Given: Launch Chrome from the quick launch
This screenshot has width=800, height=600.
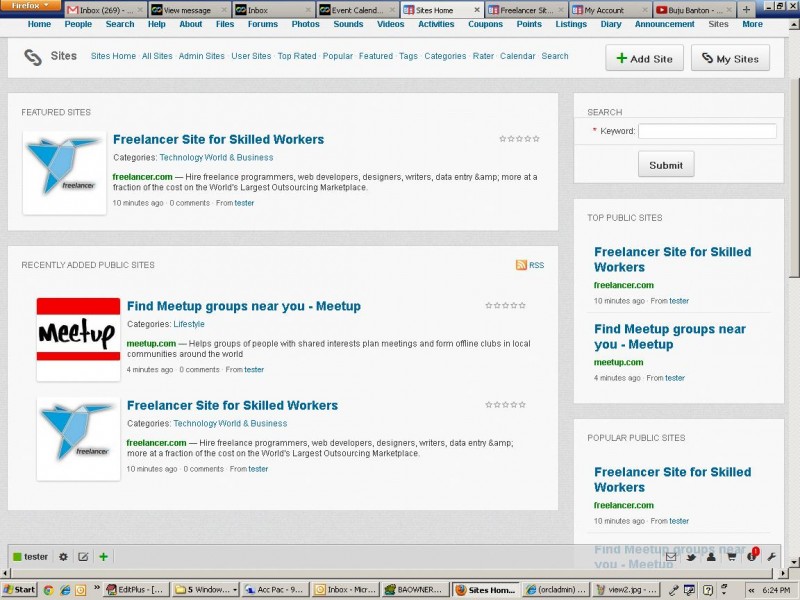Looking at the screenshot, I should (x=48, y=590).
